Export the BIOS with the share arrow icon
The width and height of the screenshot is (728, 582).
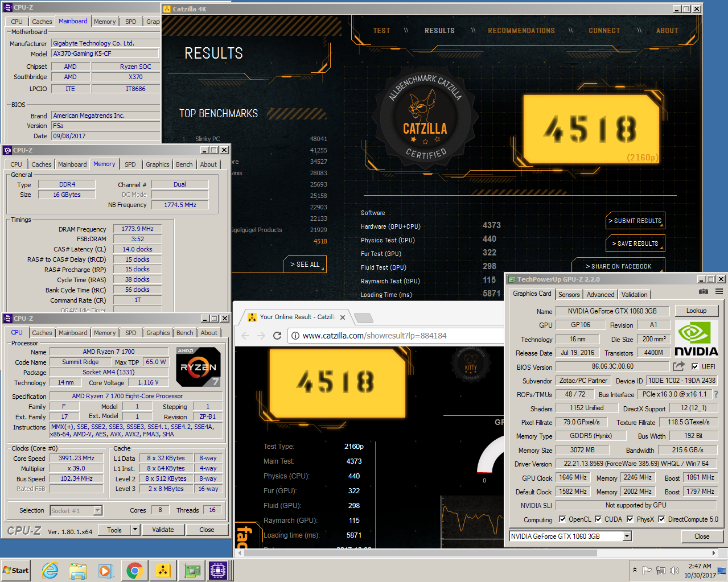click(x=678, y=366)
